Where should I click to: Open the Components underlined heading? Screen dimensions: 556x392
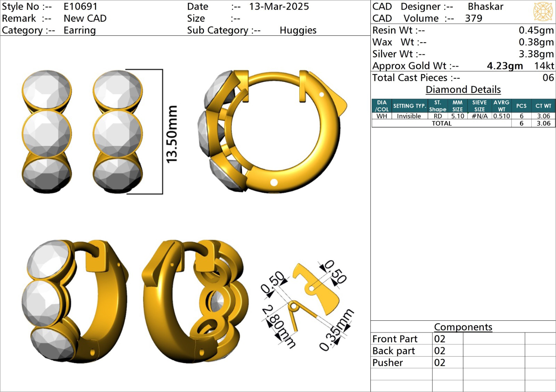tap(463, 327)
